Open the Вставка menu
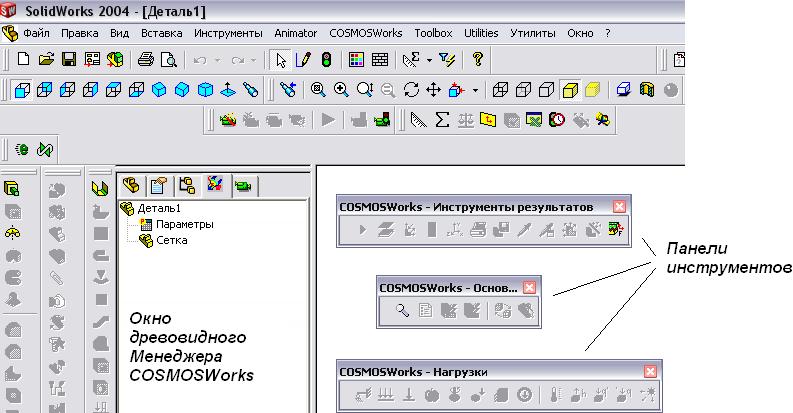793x413 pixels. (x=161, y=33)
